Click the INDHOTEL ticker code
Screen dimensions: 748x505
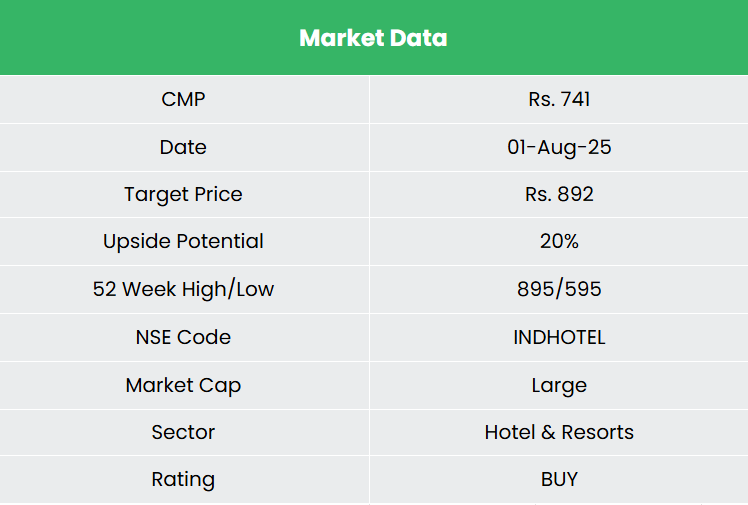(x=559, y=337)
